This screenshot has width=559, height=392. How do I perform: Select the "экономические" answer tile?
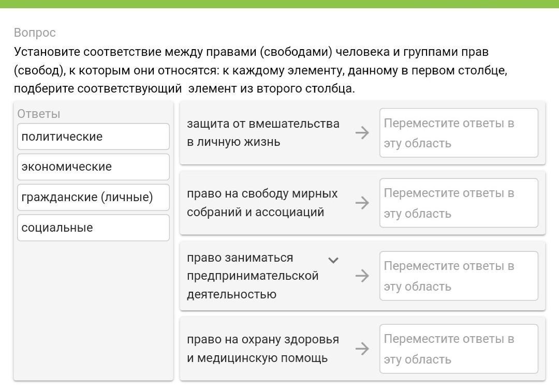pos(93,167)
